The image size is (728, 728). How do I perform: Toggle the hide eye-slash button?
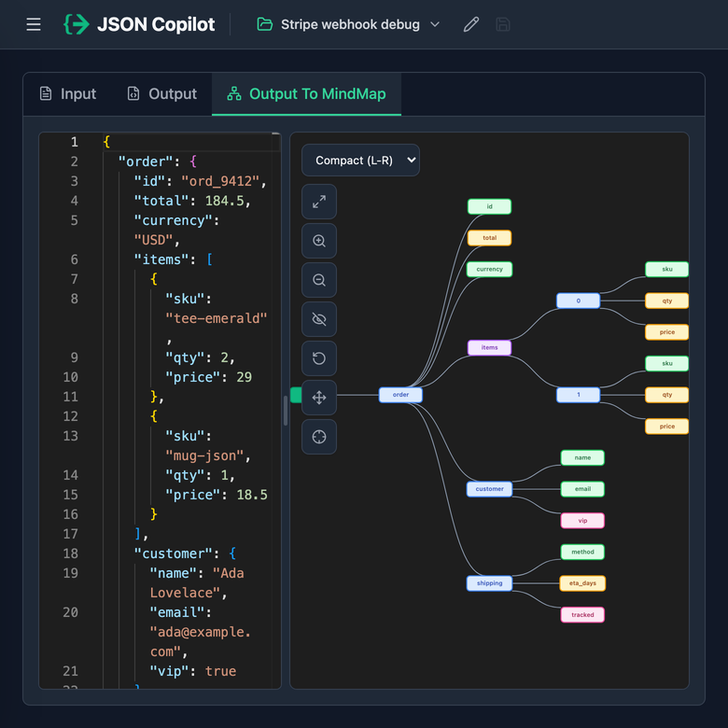(x=319, y=319)
